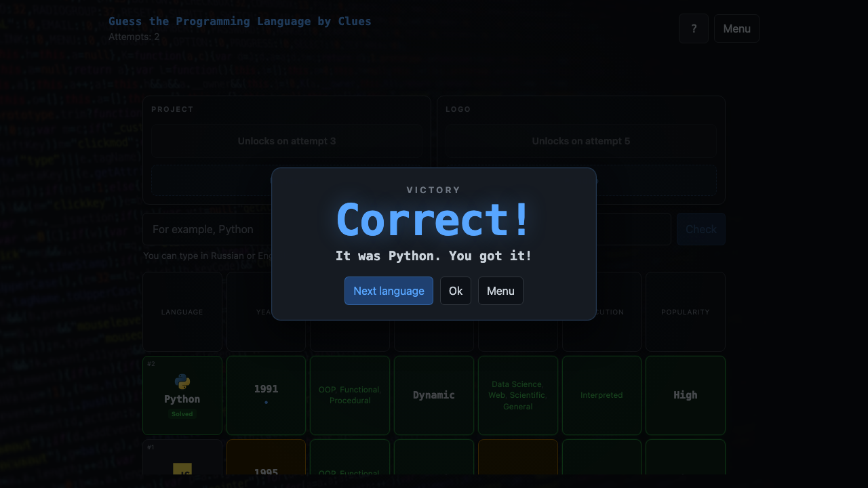Image resolution: width=868 pixels, height=488 pixels.
Task: Click the Logo 'Unlocks on attempt 5' box
Action: pos(581,141)
